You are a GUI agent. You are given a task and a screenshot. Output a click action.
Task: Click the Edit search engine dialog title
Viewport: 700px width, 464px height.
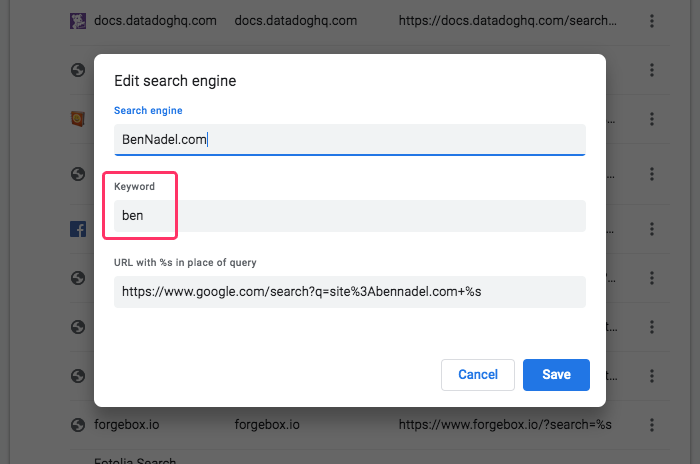(x=175, y=81)
